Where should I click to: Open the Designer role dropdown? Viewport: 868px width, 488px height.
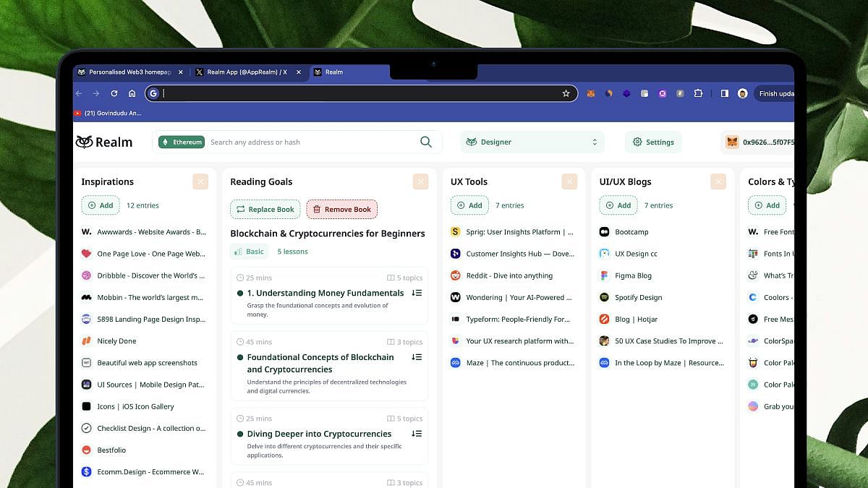tap(532, 142)
